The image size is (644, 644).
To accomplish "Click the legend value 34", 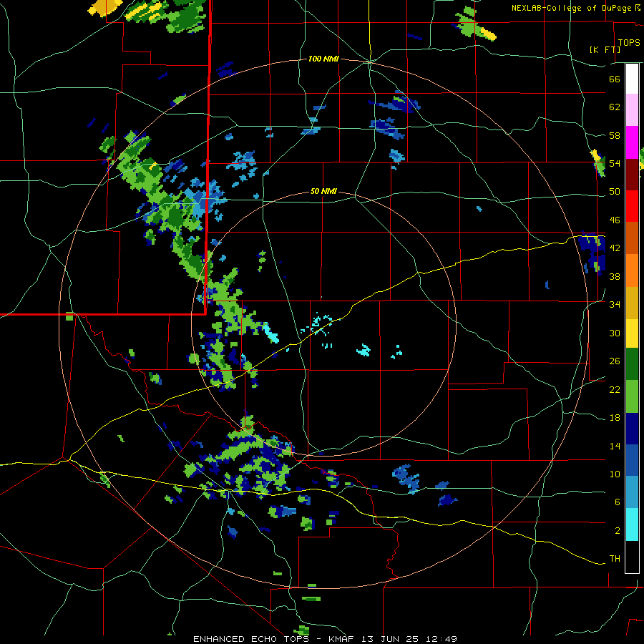I will [x=615, y=305].
